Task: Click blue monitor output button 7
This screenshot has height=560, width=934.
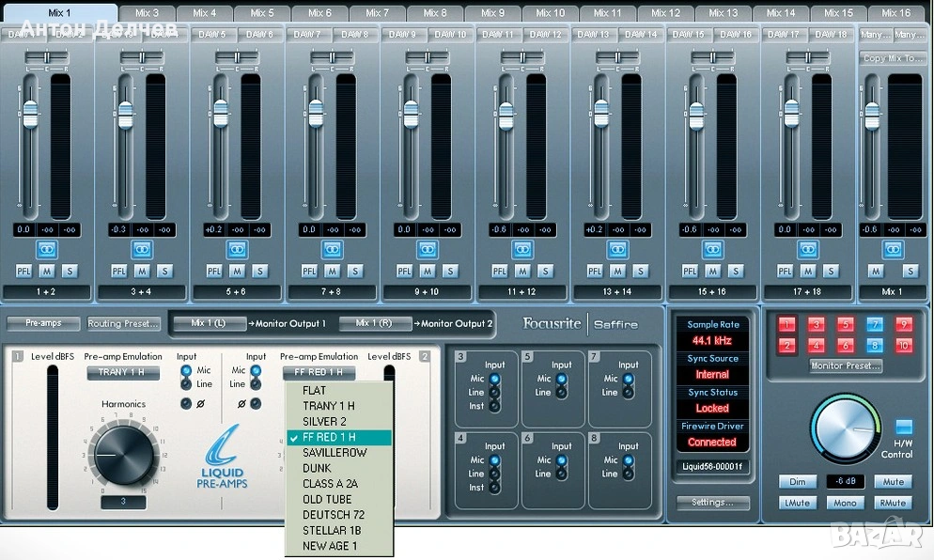Action: tap(874, 325)
